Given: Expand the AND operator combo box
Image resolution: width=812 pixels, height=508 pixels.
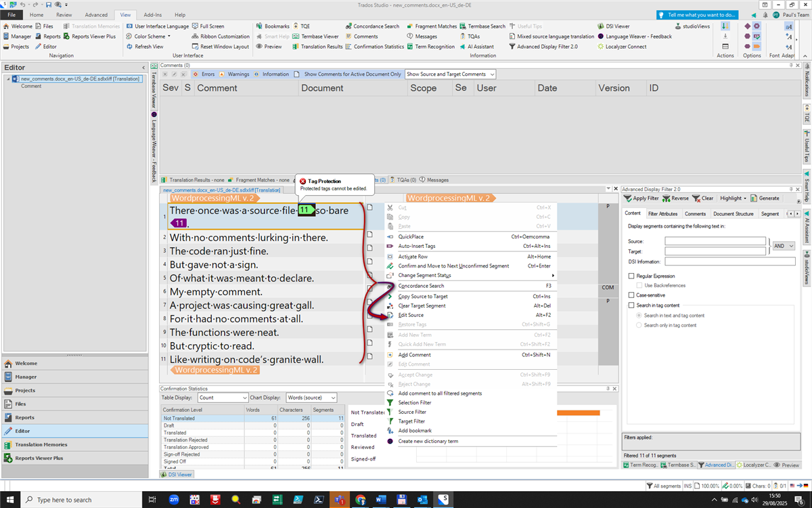Looking at the screenshot, I should 783,246.
